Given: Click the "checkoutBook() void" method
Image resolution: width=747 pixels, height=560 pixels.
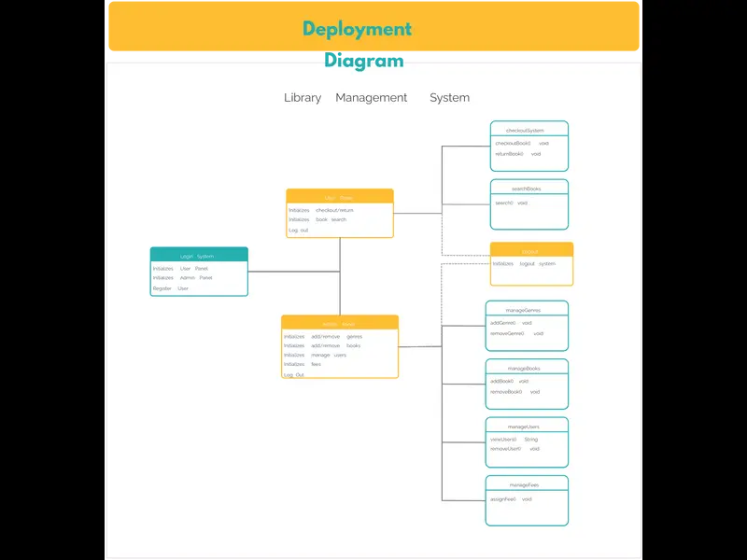Looking at the screenshot, I should 522,144.
